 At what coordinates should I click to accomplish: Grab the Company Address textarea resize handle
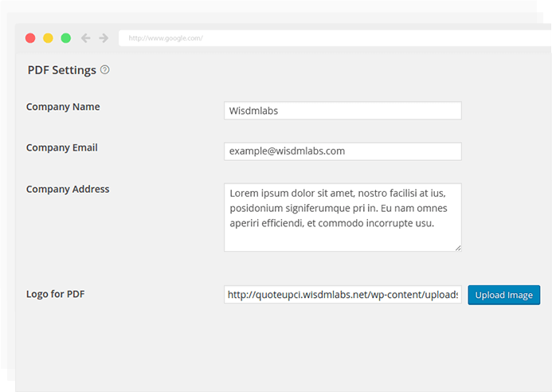(458, 248)
